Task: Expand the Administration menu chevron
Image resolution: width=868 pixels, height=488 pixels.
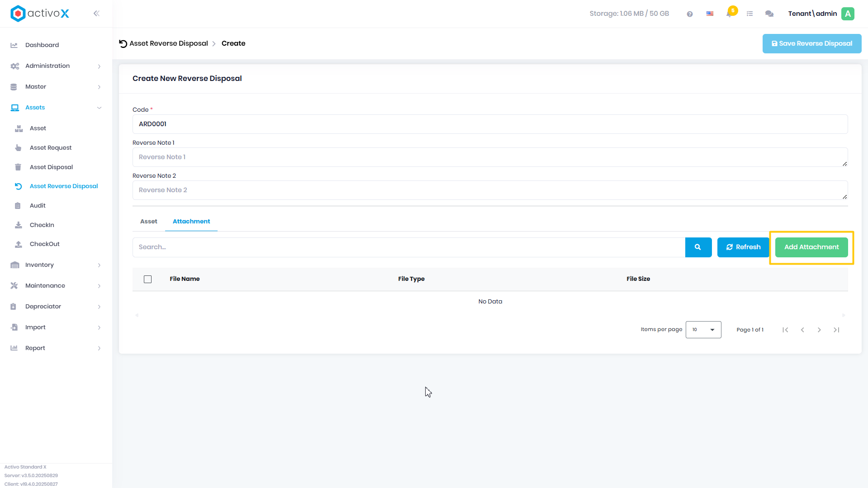Action: [x=99, y=66]
